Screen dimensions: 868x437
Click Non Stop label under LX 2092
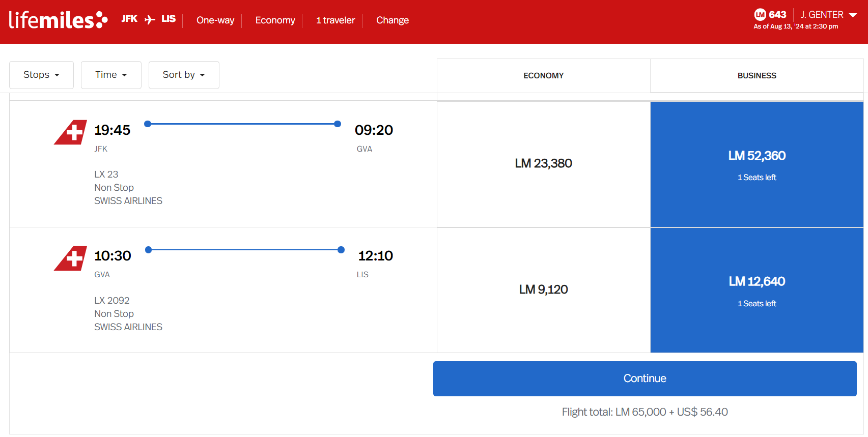pos(114,314)
